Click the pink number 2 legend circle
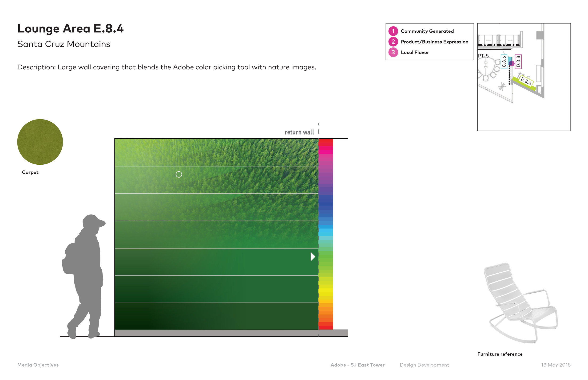 (393, 42)
